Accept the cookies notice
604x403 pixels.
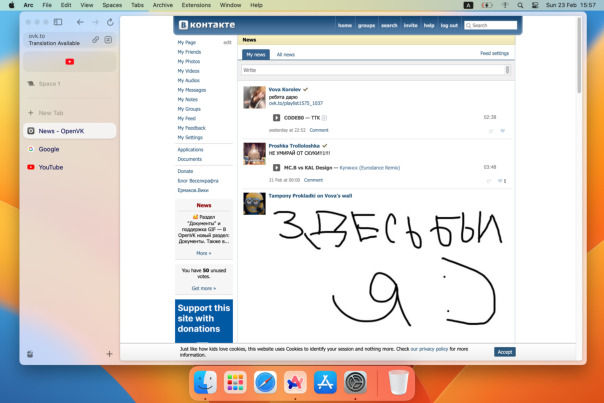coord(505,352)
